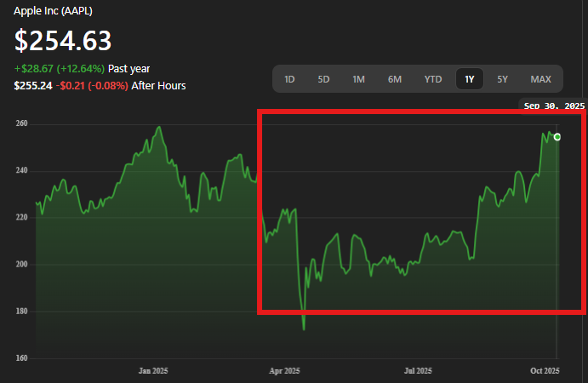Click the +$28.67 (+12.64%) change text

tap(60, 69)
